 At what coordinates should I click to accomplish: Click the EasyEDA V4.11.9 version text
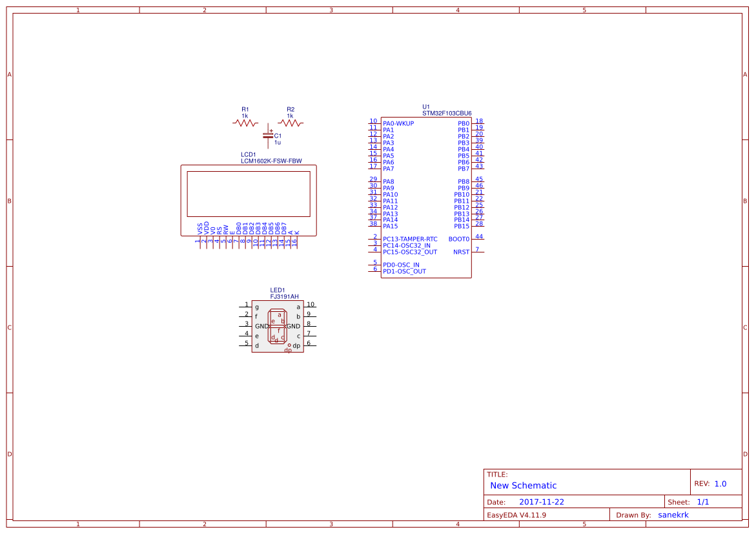[517, 515]
